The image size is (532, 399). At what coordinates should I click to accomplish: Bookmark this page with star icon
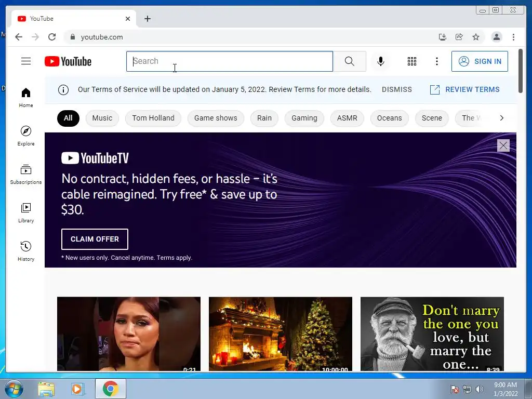tap(476, 37)
